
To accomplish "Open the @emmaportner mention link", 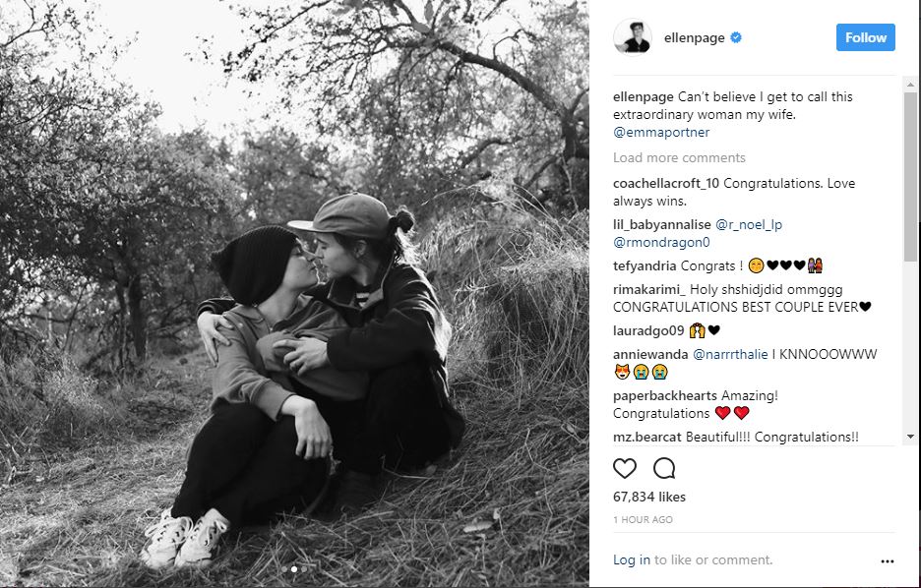I will coord(661,133).
